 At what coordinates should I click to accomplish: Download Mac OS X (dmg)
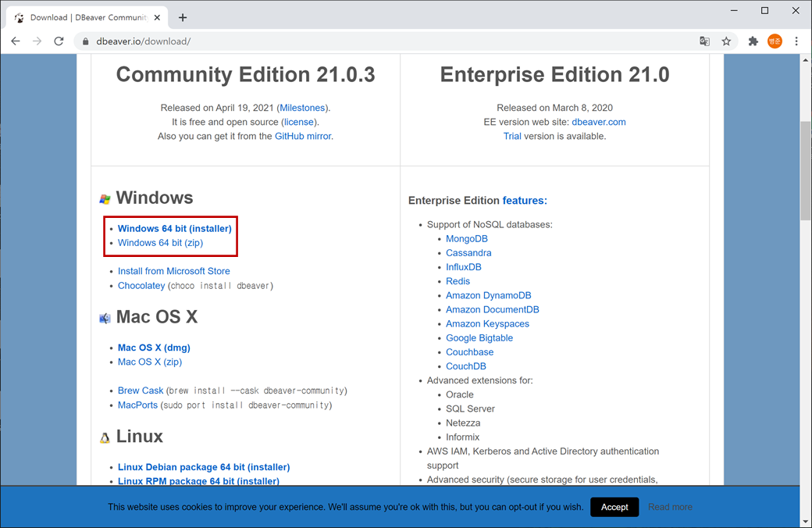point(154,348)
